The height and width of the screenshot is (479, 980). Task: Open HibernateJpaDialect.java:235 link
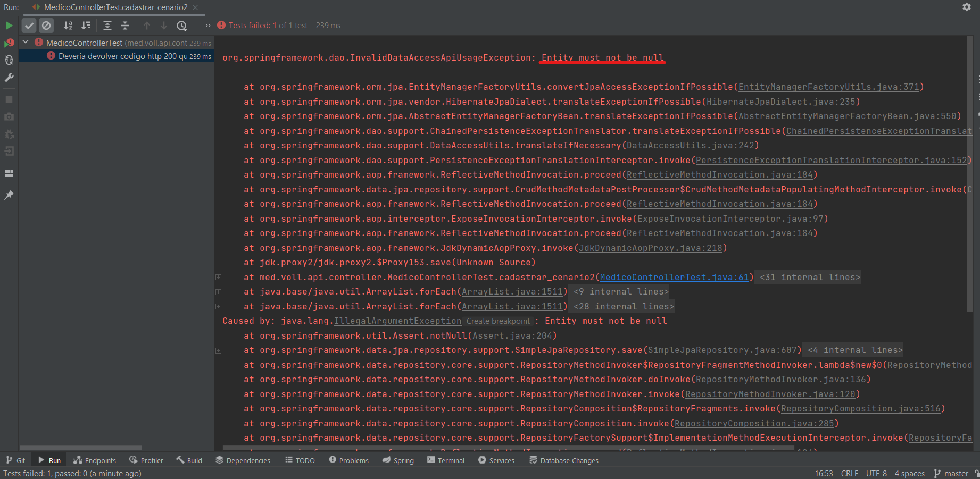[x=780, y=102]
